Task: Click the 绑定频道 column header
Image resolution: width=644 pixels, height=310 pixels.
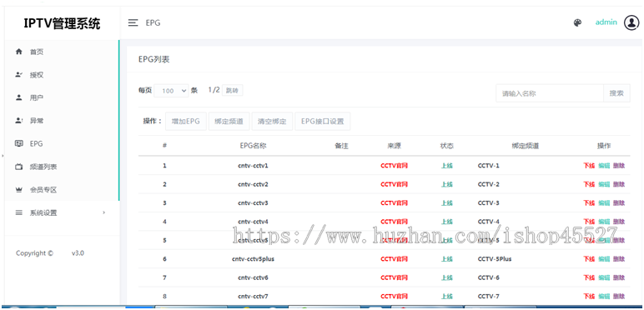Action: click(x=526, y=146)
